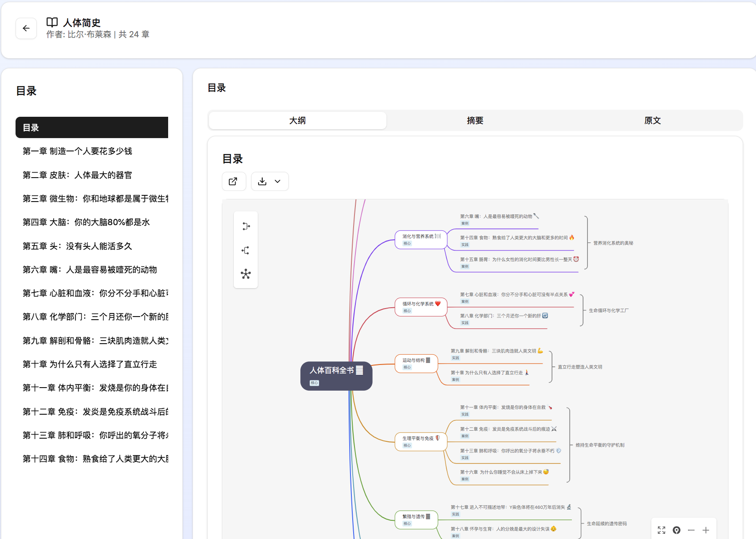Image resolution: width=756 pixels, height=539 pixels.
Task: Collapse the 消化与营养系统 branch node
Action: 420,239
